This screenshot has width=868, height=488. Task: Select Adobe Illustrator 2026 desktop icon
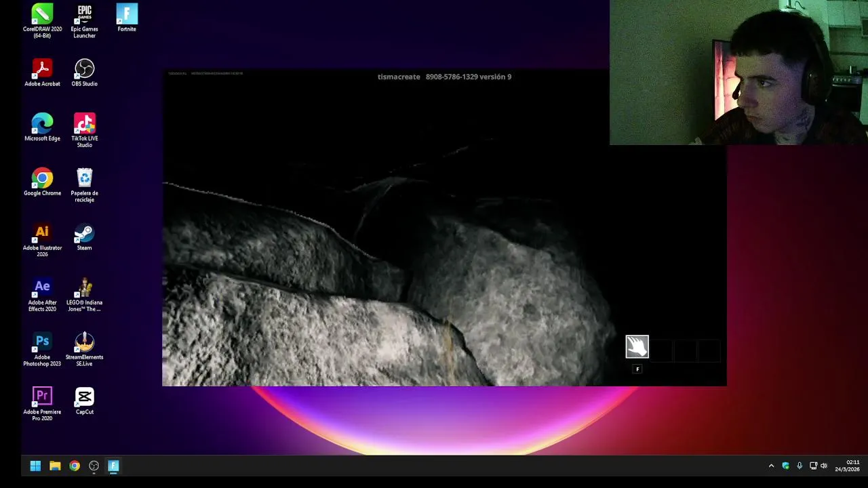(42, 240)
